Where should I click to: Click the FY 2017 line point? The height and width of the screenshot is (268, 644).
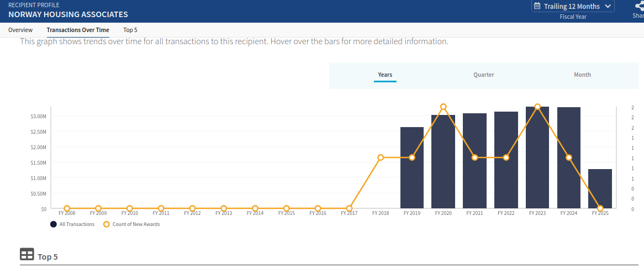[349, 208]
